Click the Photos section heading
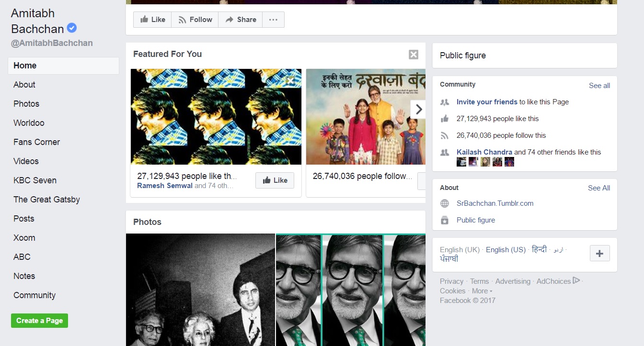 (147, 222)
